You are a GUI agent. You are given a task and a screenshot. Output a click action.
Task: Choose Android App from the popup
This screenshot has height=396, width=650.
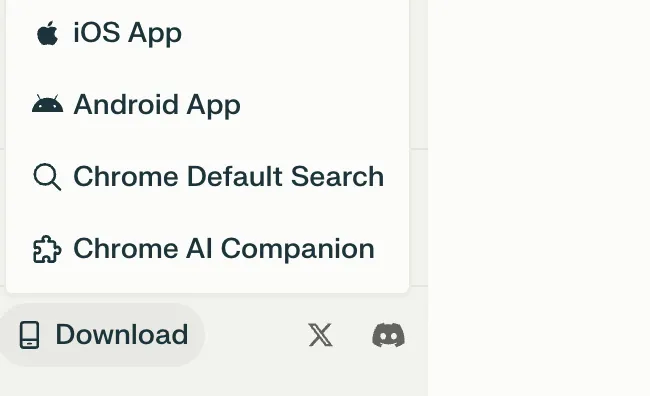pos(207,104)
